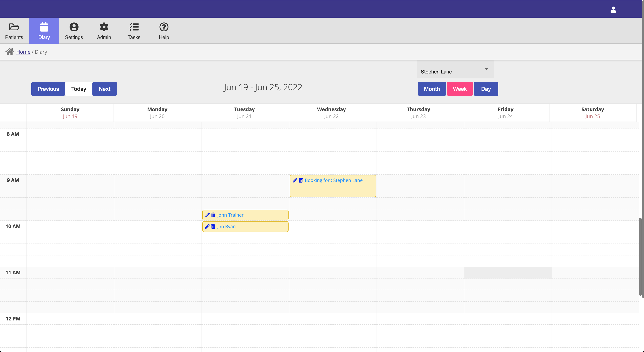Click the Today button
Image resolution: width=644 pixels, height=352 pixels.
(x=78, y=88)
